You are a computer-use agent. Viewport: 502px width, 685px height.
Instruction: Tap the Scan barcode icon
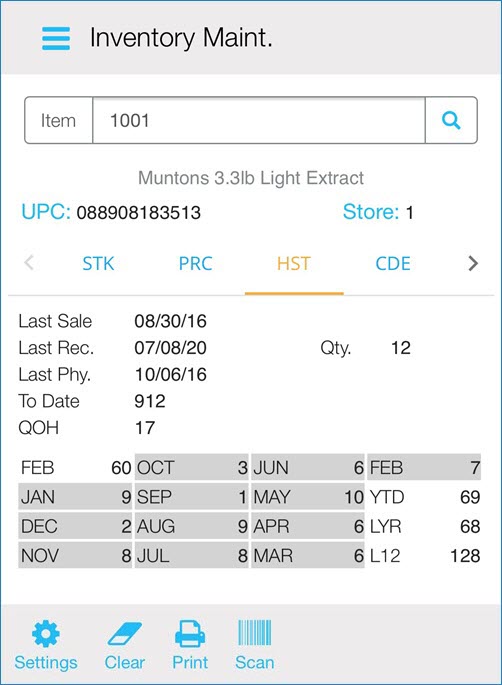click(x=255, y=633)
